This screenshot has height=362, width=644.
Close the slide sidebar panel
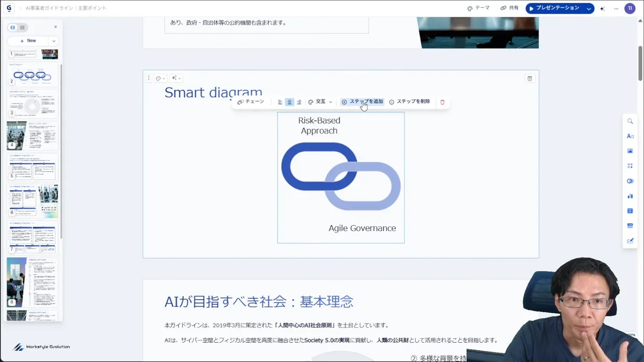[x=55, y=27]
